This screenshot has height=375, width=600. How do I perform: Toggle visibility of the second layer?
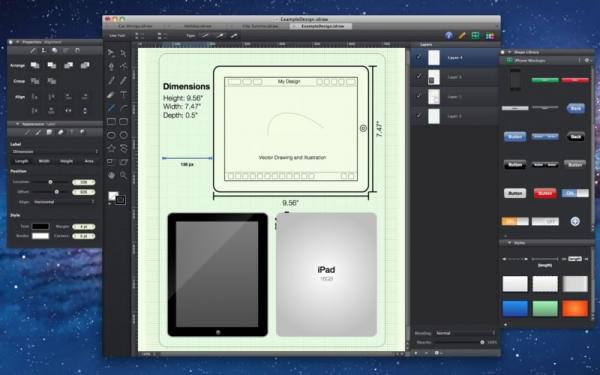point(419,77)
